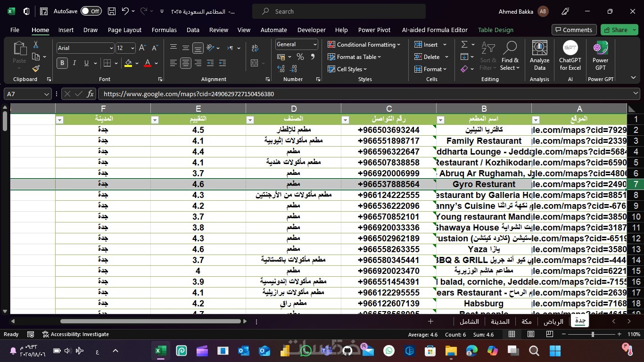Toggle Center horizontal alignment
644x362 pixels.
click(186, 63)
